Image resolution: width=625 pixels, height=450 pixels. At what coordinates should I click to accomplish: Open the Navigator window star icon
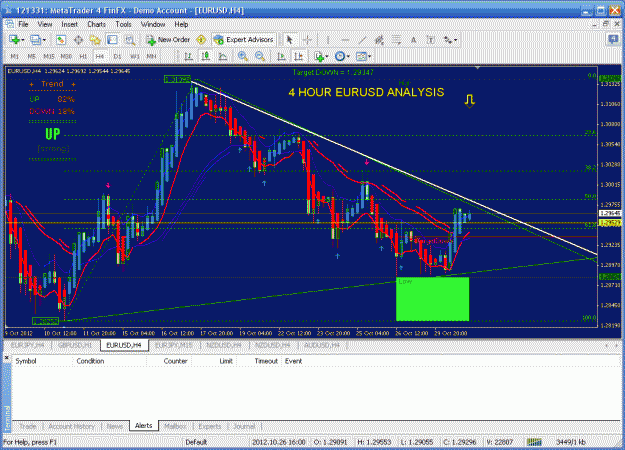click(95, 39)
